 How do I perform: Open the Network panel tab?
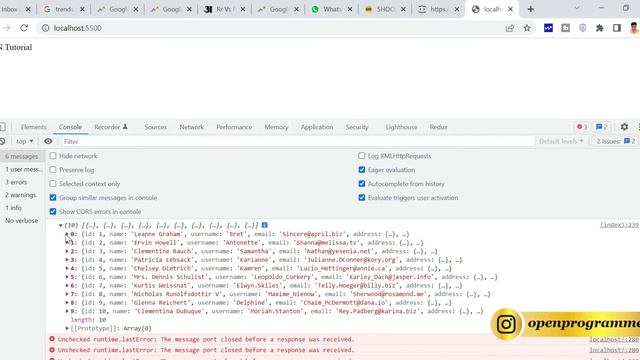click(191, 127)
